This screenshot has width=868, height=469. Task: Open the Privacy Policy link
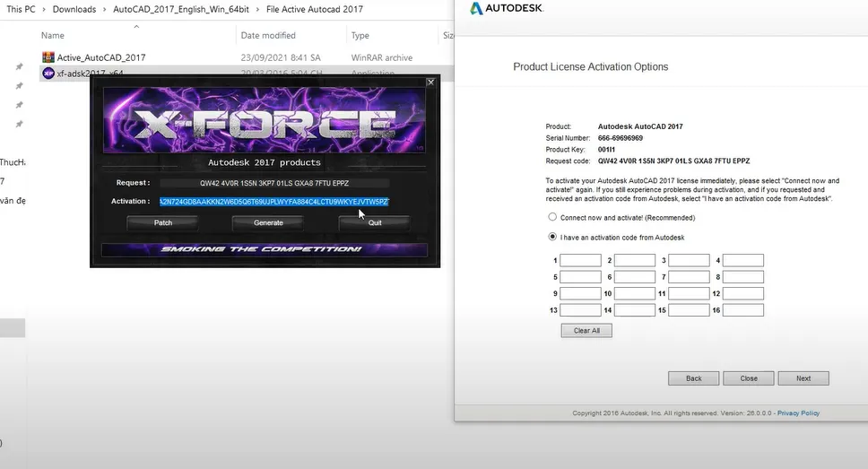click(x=798, y=413)
